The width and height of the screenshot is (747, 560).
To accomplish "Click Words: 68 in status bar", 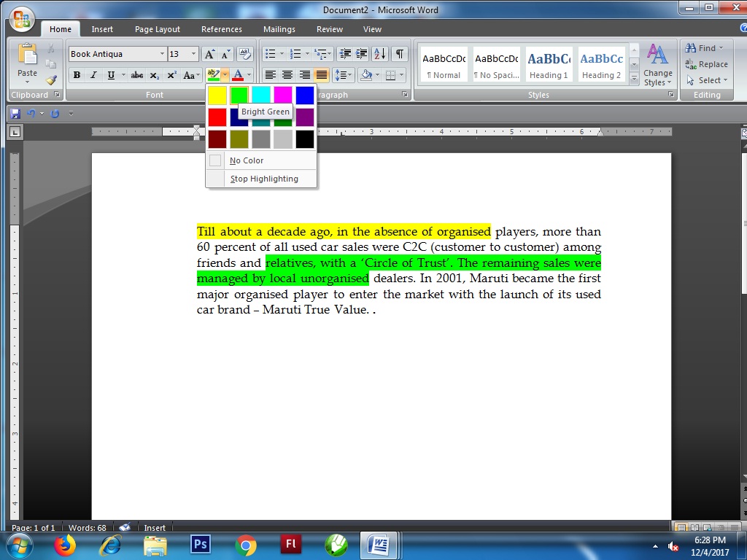I will tap(88, 528).
